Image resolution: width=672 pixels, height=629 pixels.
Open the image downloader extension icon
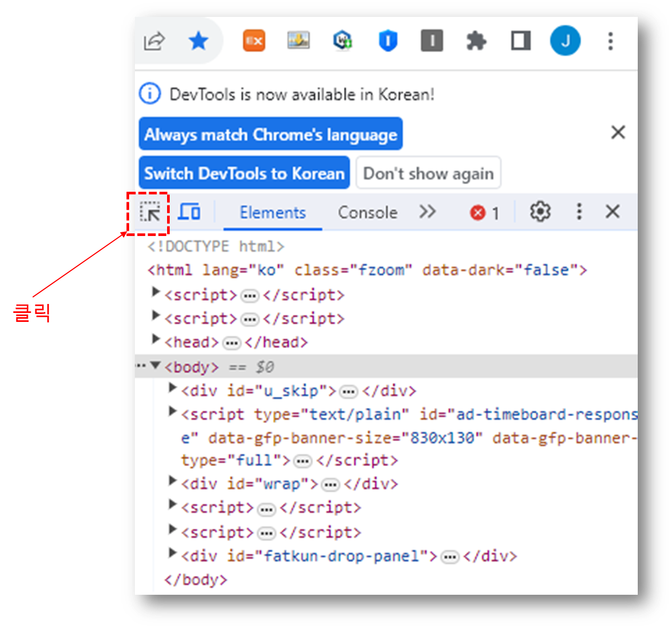(x=298, y=40)
